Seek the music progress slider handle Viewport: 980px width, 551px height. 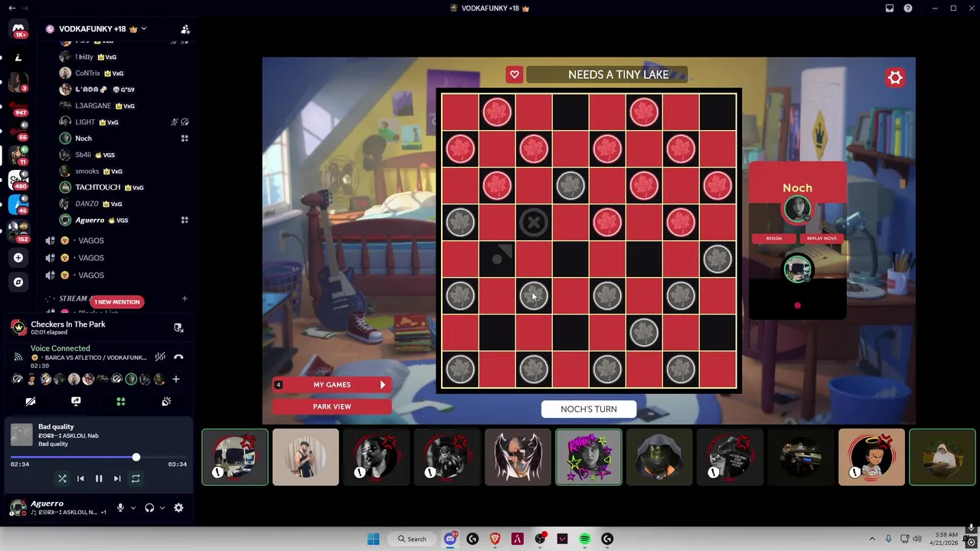click(136, 457)
